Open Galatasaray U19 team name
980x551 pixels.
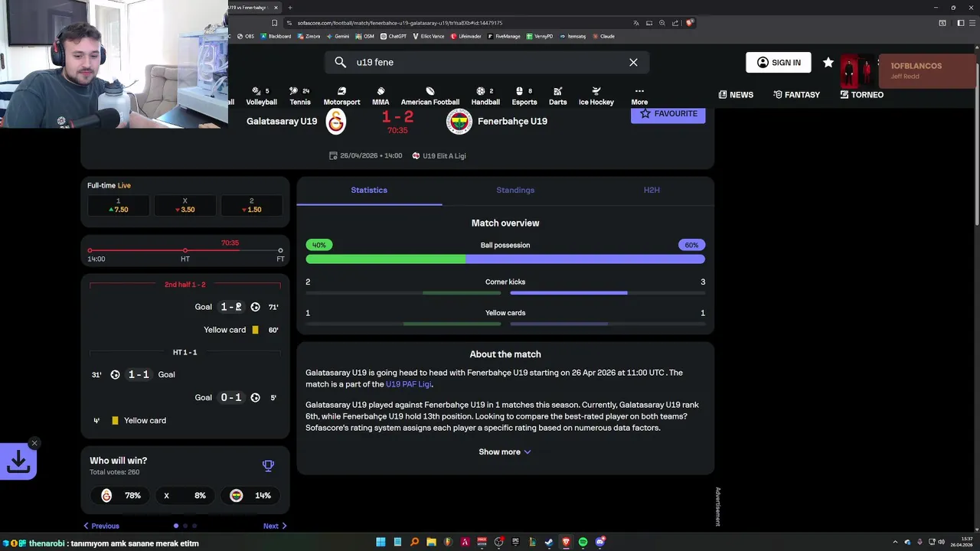282,121
